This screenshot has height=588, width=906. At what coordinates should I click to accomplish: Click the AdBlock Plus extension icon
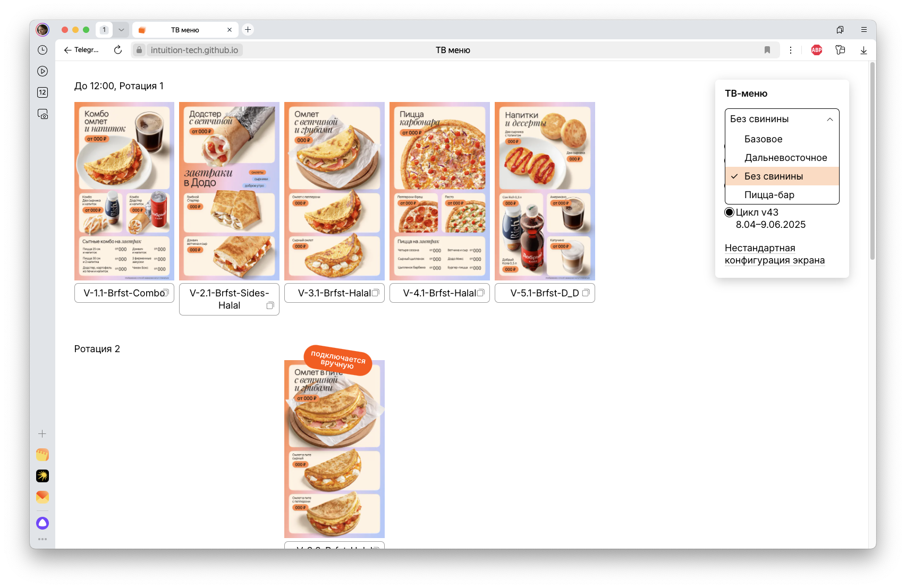[817, 50]
